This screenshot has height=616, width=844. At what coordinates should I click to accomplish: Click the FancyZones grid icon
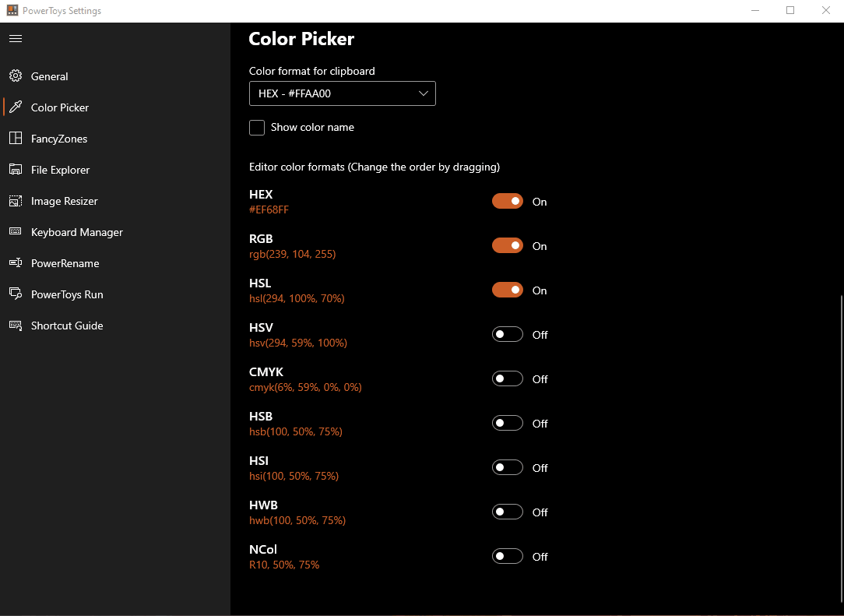tap(16, 139)
